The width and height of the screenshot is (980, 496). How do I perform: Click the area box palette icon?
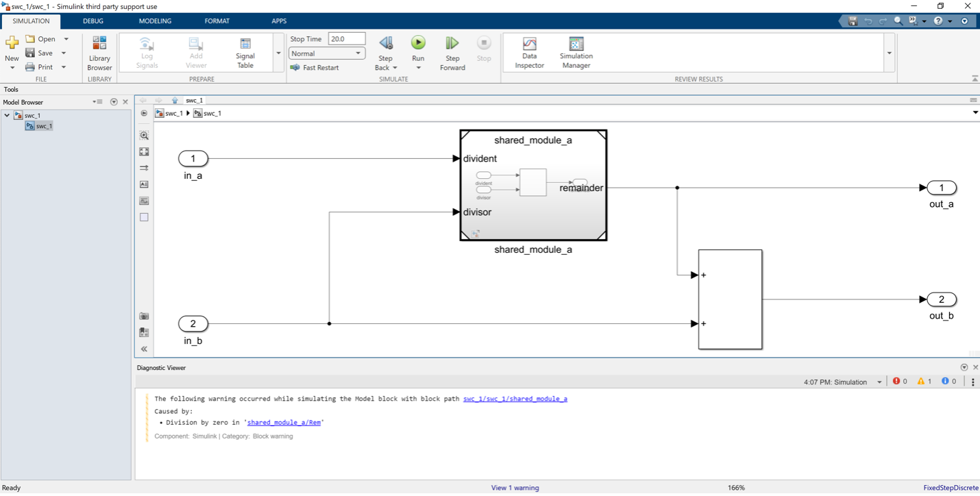pyautogui.click(x=144, y=217)
